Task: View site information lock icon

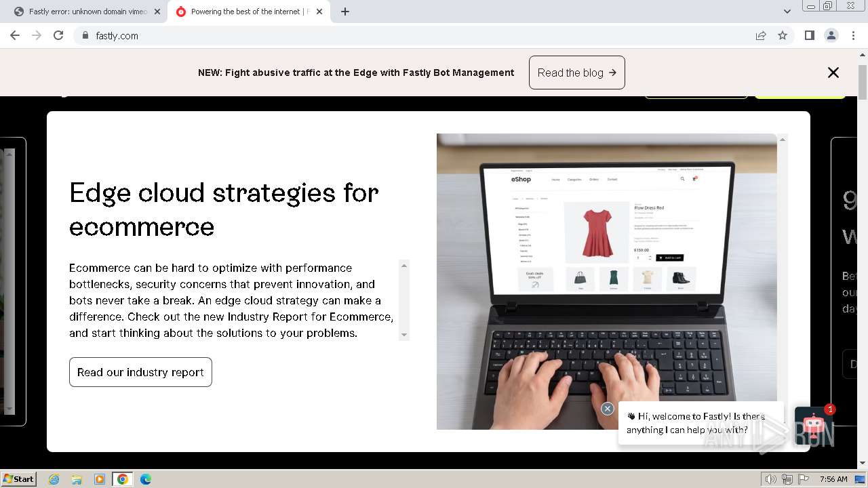Action: [85, 35]
